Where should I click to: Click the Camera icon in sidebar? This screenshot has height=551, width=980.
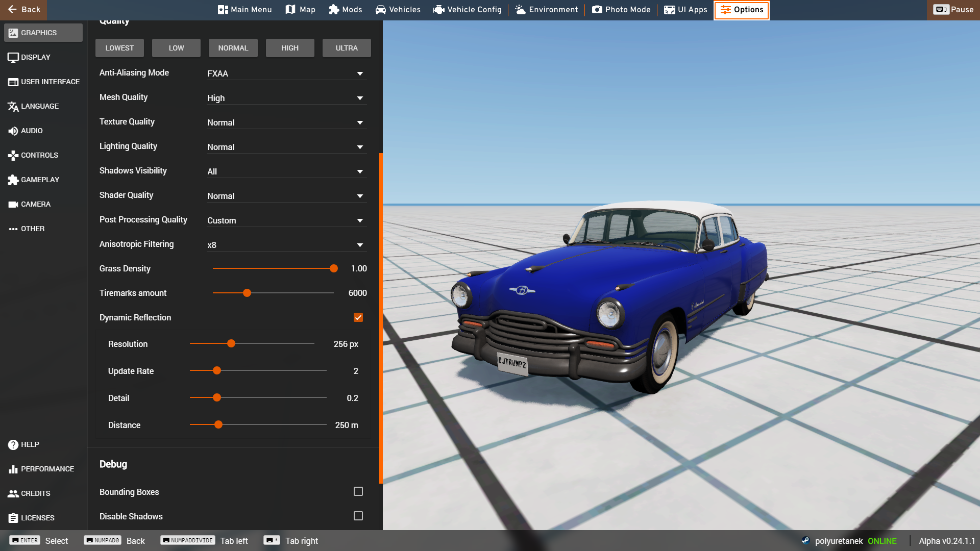point(13,205)
